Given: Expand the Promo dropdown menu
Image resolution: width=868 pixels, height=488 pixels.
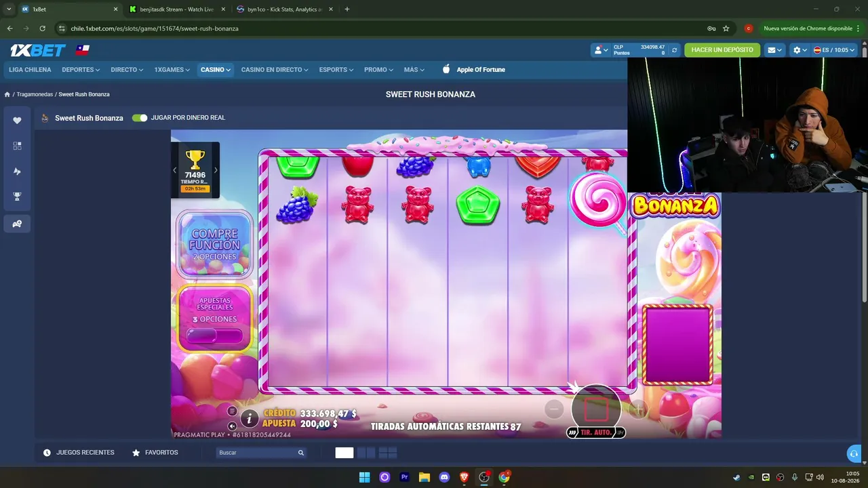Looking at the screenshot, I should [379, 70].
